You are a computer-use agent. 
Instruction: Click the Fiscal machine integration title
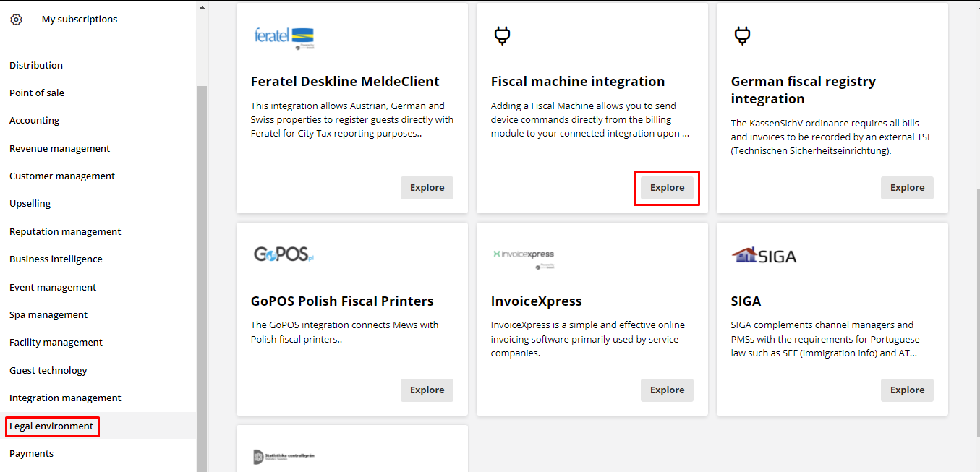(x=578, y=82)
